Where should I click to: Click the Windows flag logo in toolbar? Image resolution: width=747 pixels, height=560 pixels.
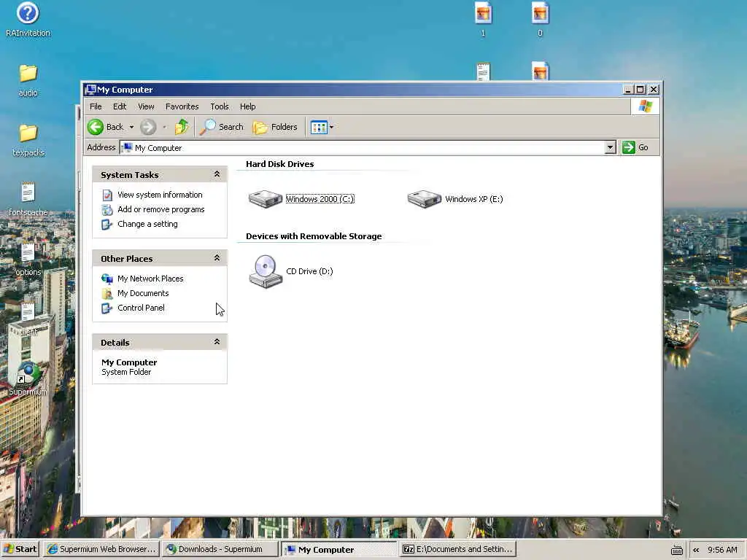[646, 106]
